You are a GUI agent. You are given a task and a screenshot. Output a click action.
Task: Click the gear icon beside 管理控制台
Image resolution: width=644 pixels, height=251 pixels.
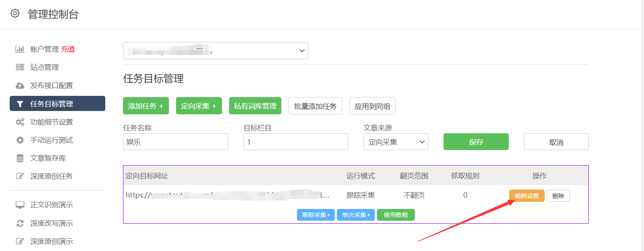click(x=15, y=13)
